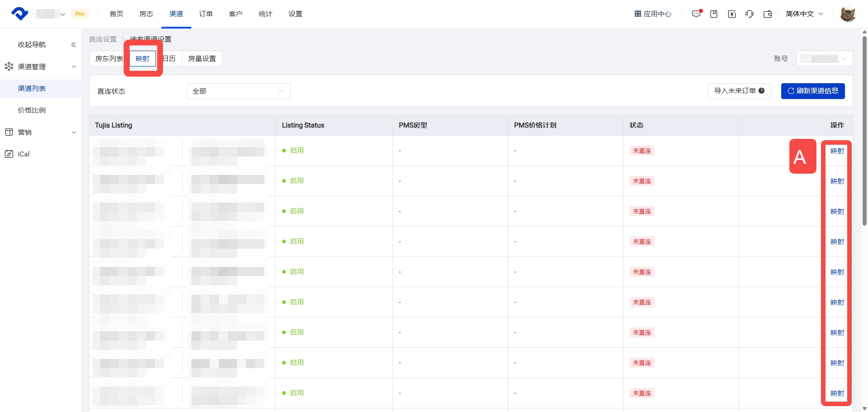The width and height of the screenshot is (868, 412).
Task: Open 价格比例 in the sidebar
Action: (32, 110)
